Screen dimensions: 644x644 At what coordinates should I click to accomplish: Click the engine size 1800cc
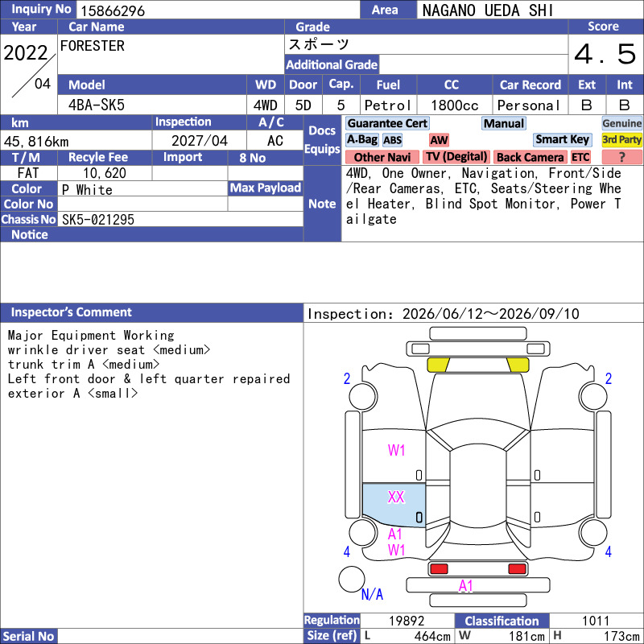[454, 105]
